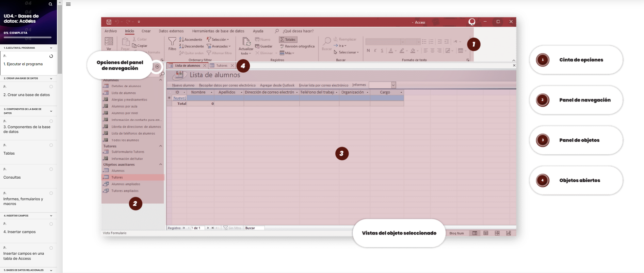Click the font color A swatch
Screen dimensions: 644x273
coord(391,51)
